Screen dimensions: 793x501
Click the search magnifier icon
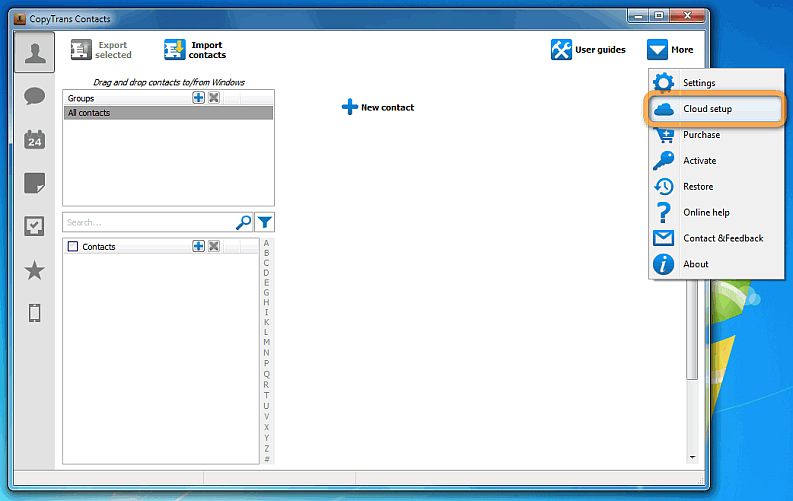click(243, 222)
